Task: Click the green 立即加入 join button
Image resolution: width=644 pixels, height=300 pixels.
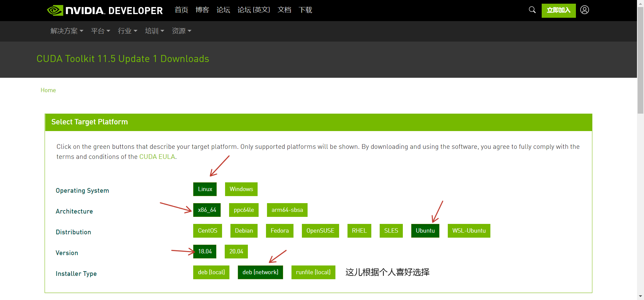Action: tap(559, 10)
